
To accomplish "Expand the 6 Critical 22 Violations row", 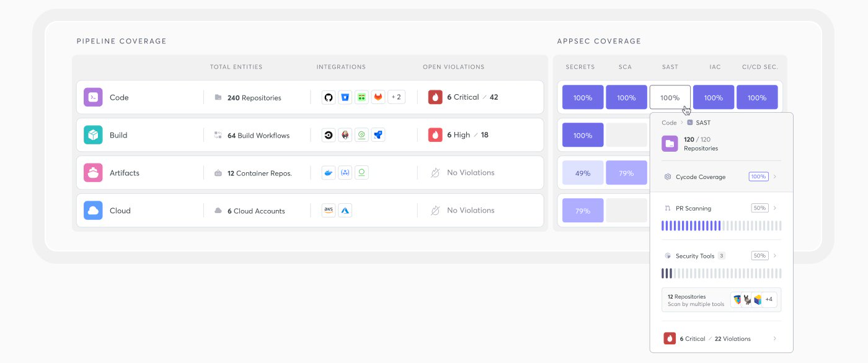I will click(x=721, y=338).
